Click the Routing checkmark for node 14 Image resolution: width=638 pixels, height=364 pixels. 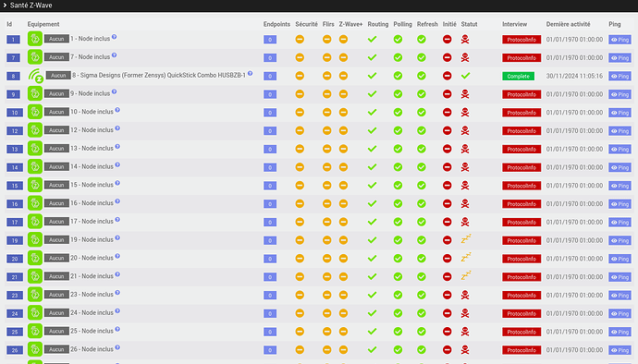point(372,167)
